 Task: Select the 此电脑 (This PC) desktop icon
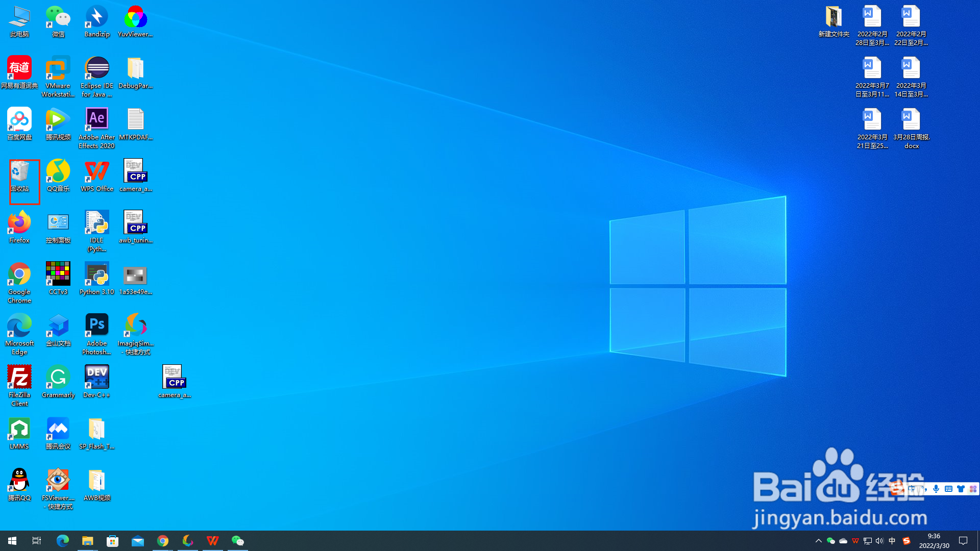[19, 22]
